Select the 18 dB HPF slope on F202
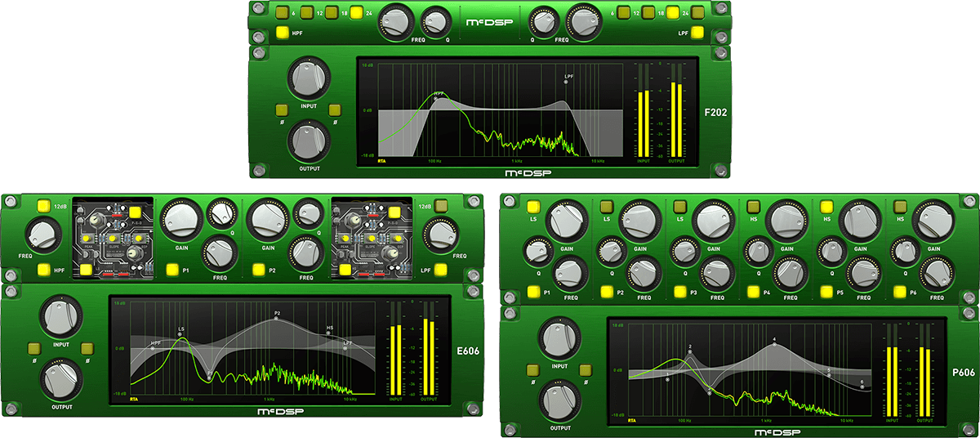This screenshot has width=980, height=438. click(x=332, y=12)
